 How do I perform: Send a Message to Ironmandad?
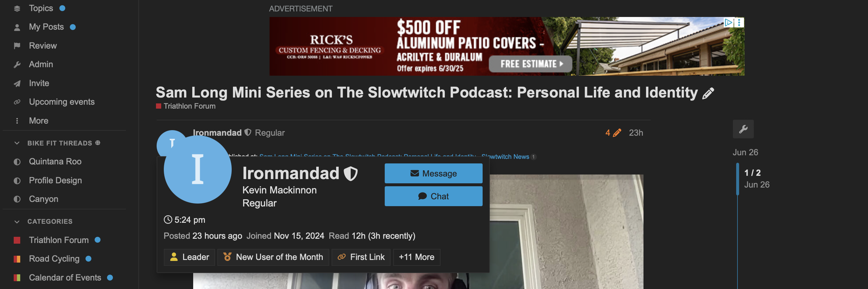tap(433, 174)
